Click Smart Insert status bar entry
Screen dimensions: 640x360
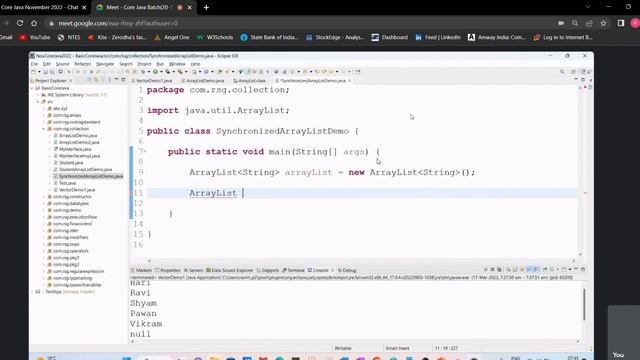coord(397,348)
